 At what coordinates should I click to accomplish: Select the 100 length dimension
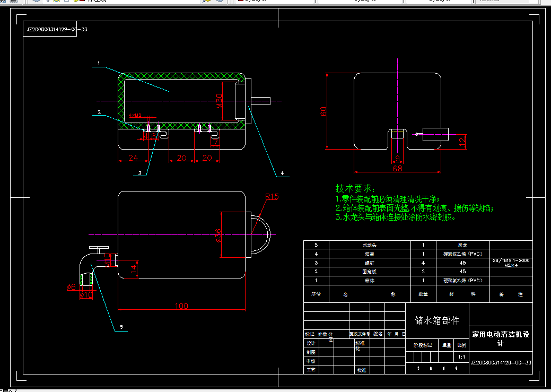point(181,306)
